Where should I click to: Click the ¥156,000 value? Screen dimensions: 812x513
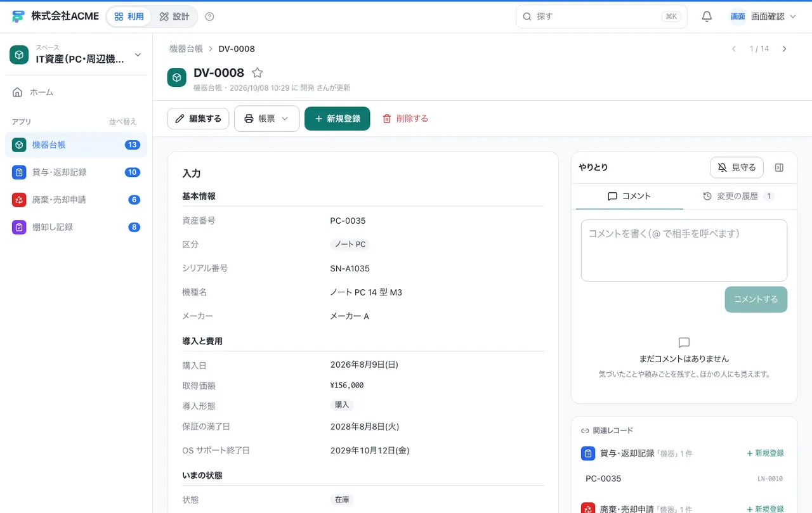tap(347, 386)
